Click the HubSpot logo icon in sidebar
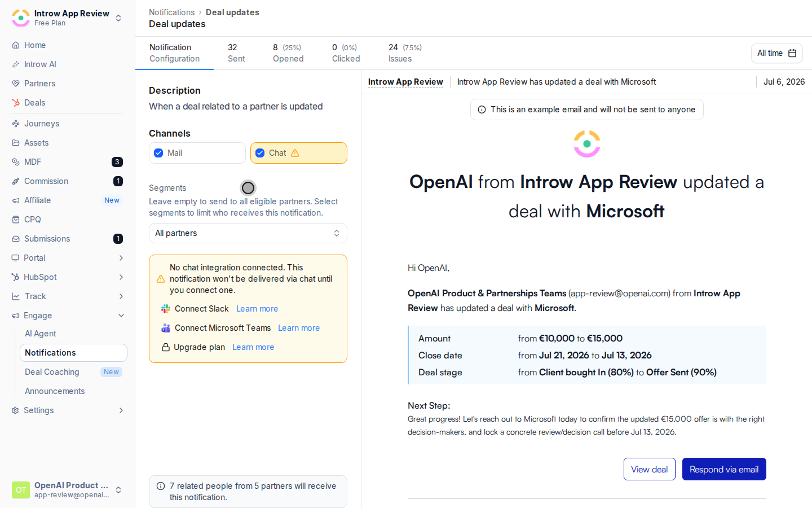This screenshot has height=508, width=812. 15,277
